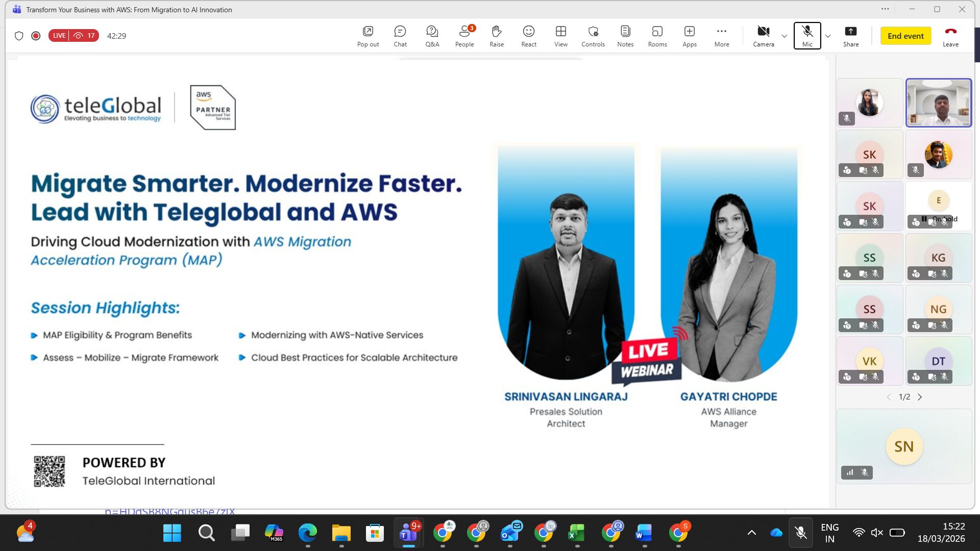Image resolution: width=980 pixels, height=551 pixels.
Task: Open the React emoji menu
Action: tap(528, 36)
